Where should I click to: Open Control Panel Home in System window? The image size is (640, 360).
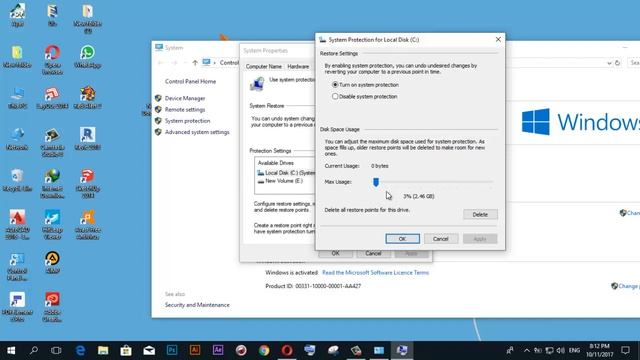tap(190, 82)
